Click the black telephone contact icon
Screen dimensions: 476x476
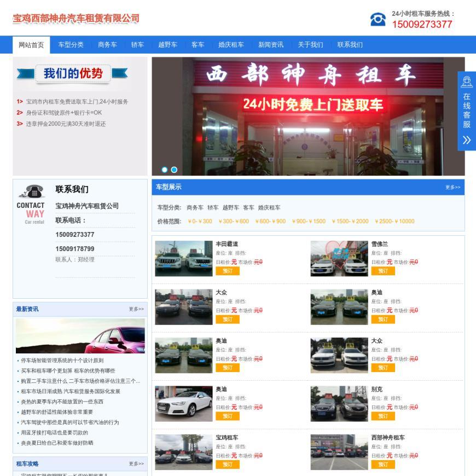pos(32,191)
